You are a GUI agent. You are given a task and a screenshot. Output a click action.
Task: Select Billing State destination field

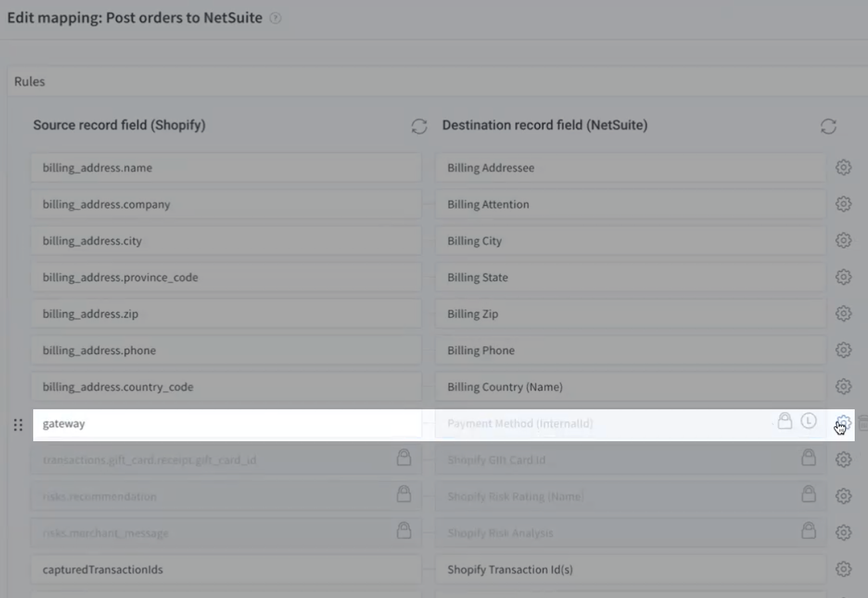coord(630,277)
